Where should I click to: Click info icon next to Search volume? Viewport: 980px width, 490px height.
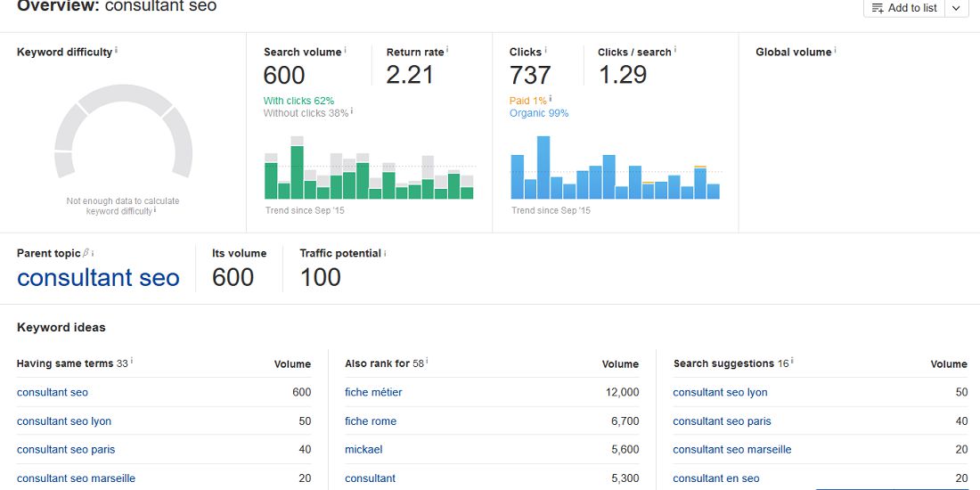pos(345,51)
